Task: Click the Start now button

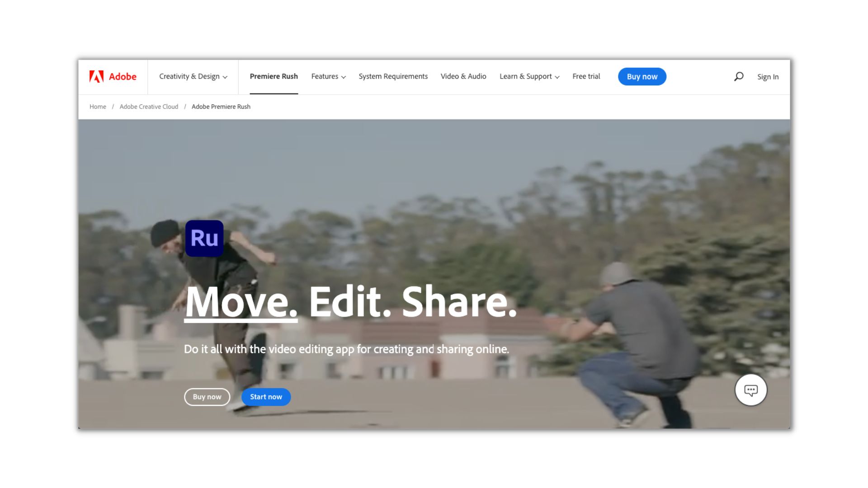Action: pyautogui.click(x=266, y=397)
